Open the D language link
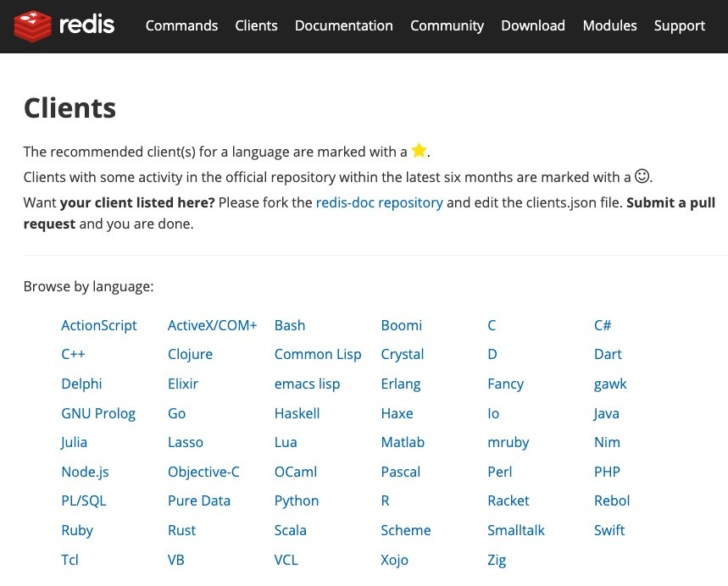Screen dimensions: 728x586 tap(492, 354)
